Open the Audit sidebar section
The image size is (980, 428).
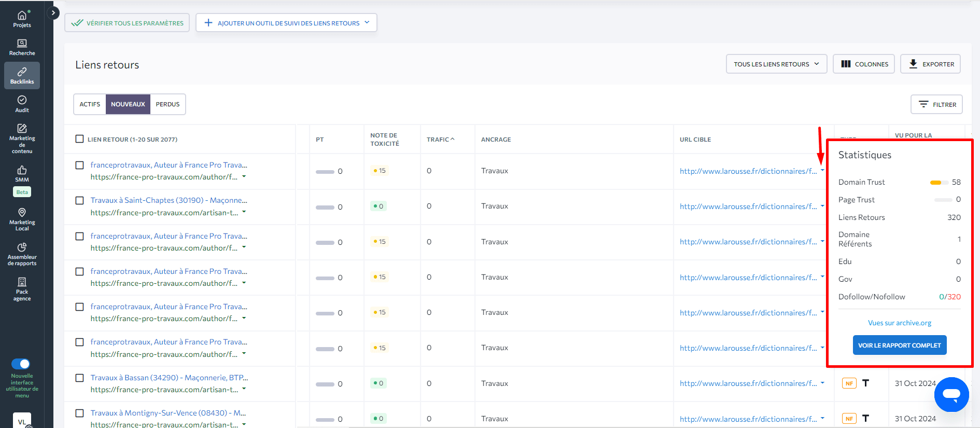22,104
